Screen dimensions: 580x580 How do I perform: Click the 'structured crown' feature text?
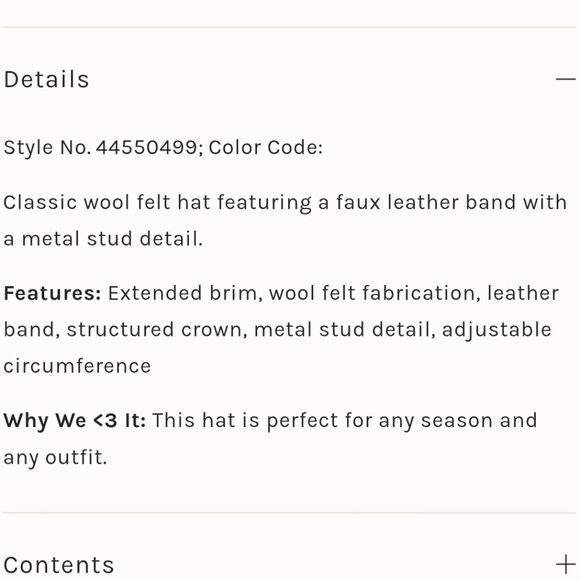154,330
